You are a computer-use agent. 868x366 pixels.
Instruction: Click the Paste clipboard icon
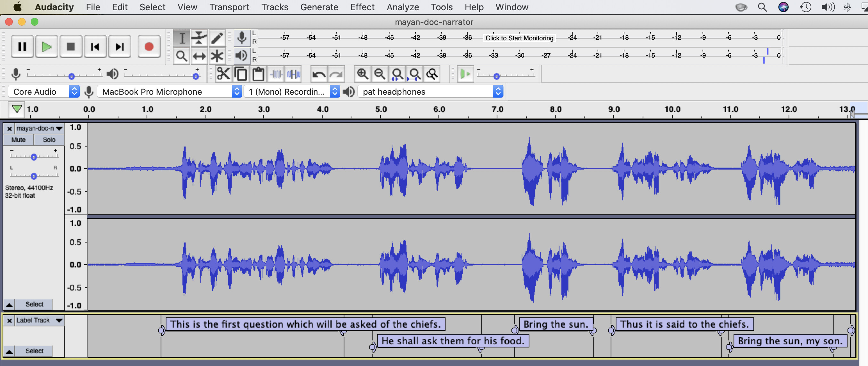258,74
